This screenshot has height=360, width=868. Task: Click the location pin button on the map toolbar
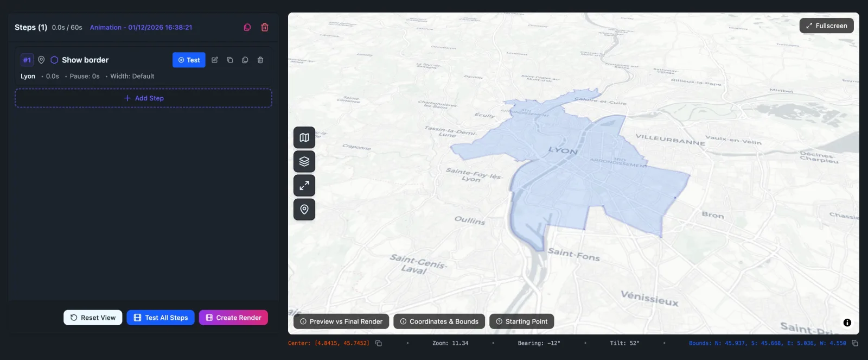click(304, 209)
